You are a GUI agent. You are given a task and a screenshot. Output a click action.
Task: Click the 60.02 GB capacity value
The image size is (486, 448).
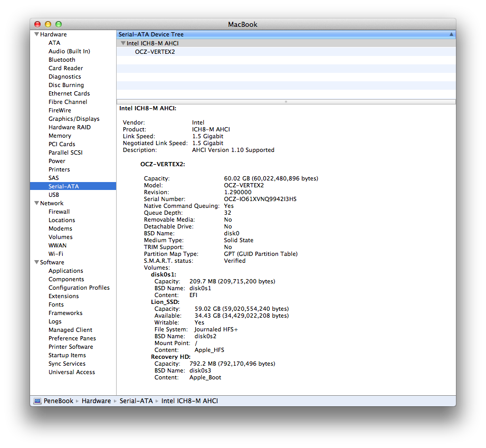[x=271, y=178]
